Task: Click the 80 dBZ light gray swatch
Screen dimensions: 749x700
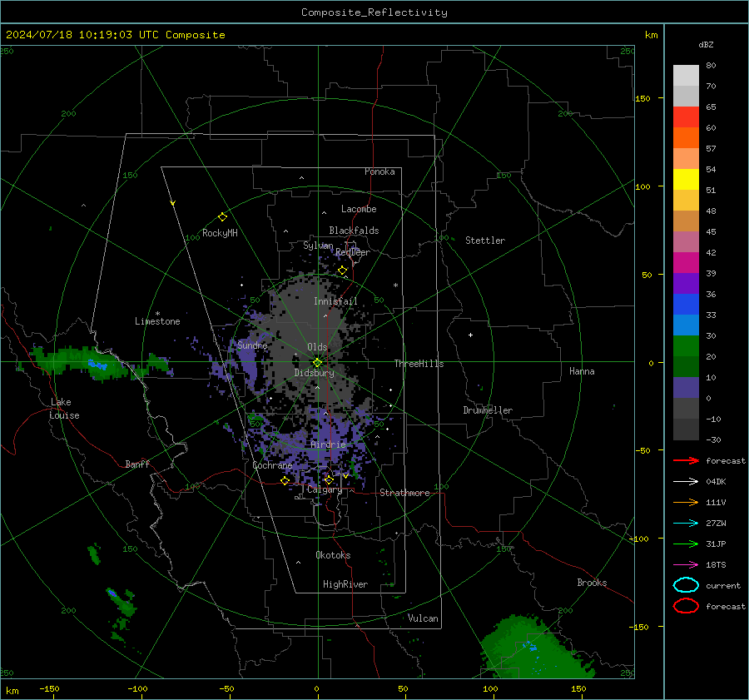Action: 686,75
